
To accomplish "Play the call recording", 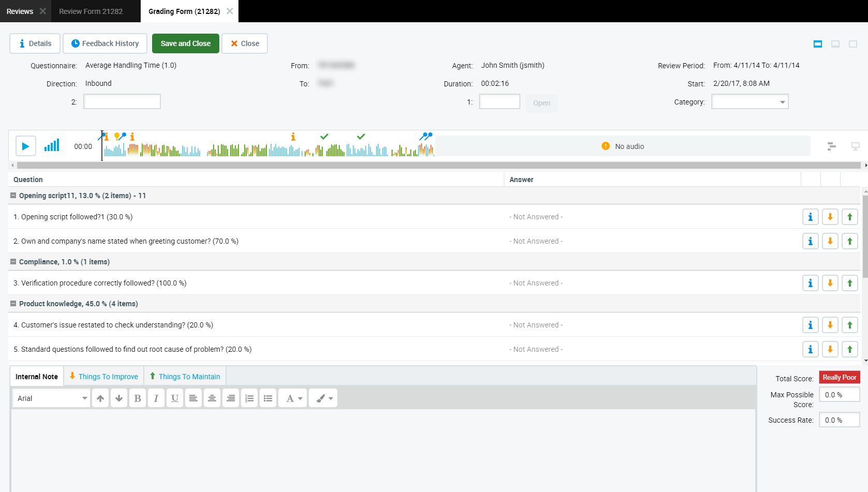I will click(25, 146).
